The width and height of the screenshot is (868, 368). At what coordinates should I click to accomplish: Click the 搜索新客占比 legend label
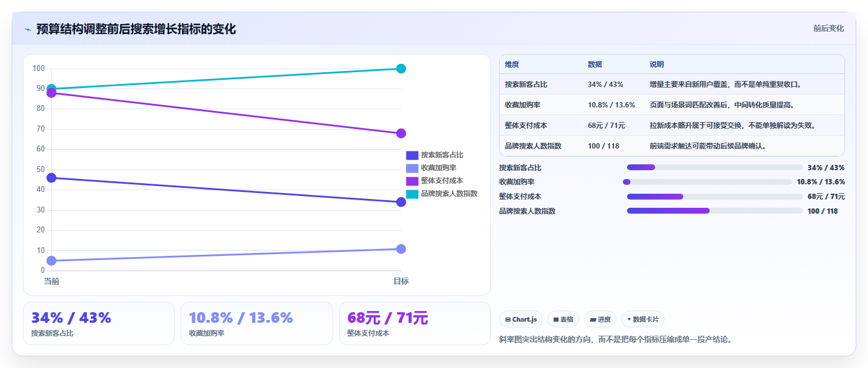pos(442,155)
